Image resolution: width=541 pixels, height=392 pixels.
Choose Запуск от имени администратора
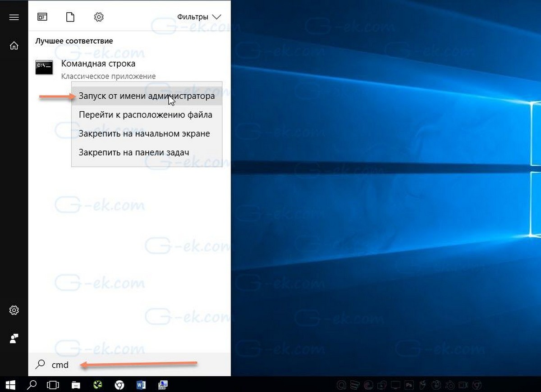click(147, 96)
